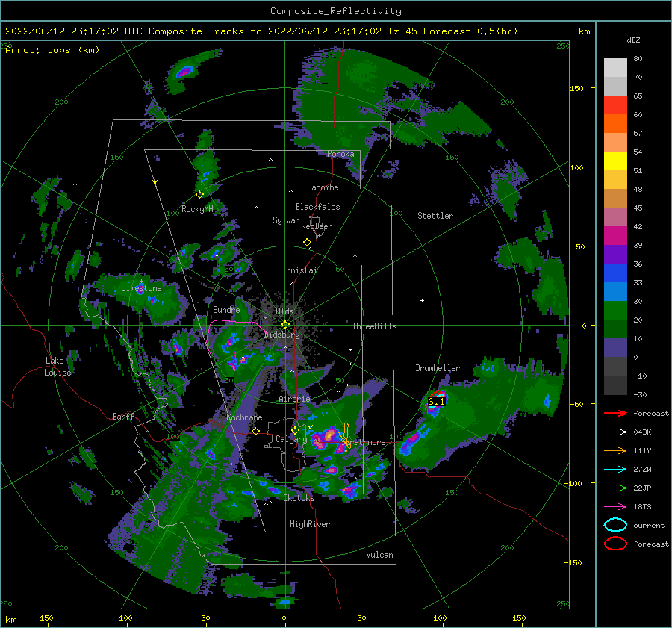Viewport: 672px width, 628px height.
Task: Click the green 22JP arrow legend icon
Action: (615, 488)
